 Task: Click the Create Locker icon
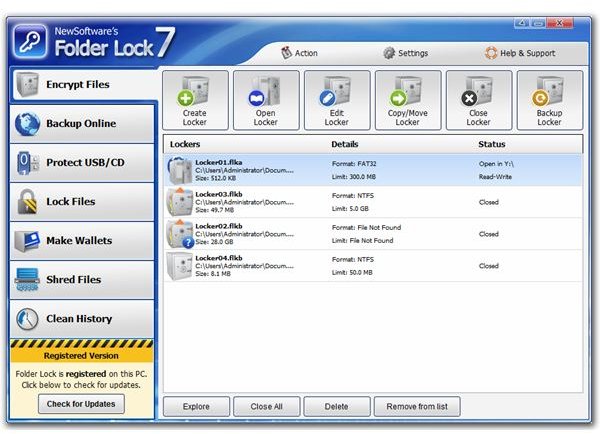pos(195,100)
